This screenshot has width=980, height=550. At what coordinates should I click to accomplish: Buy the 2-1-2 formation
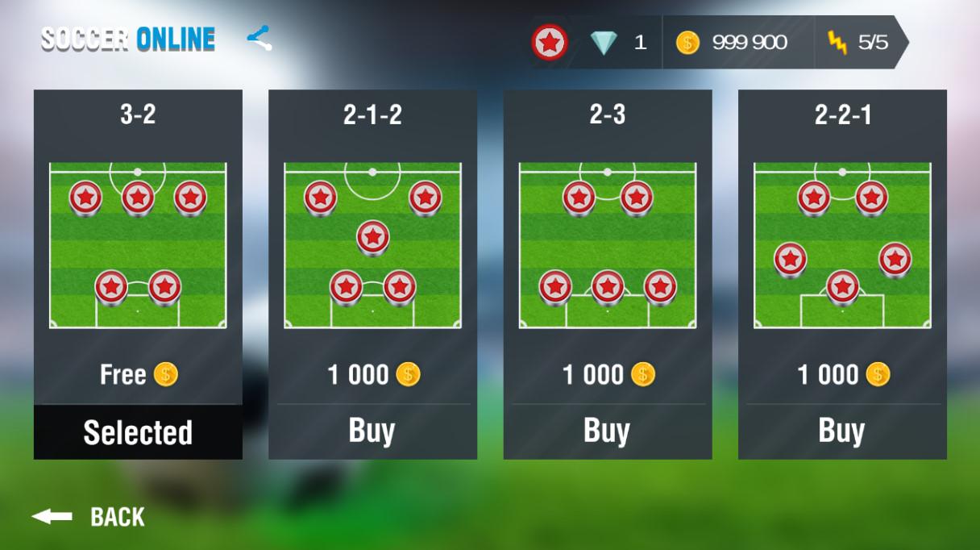click(372, 431)
